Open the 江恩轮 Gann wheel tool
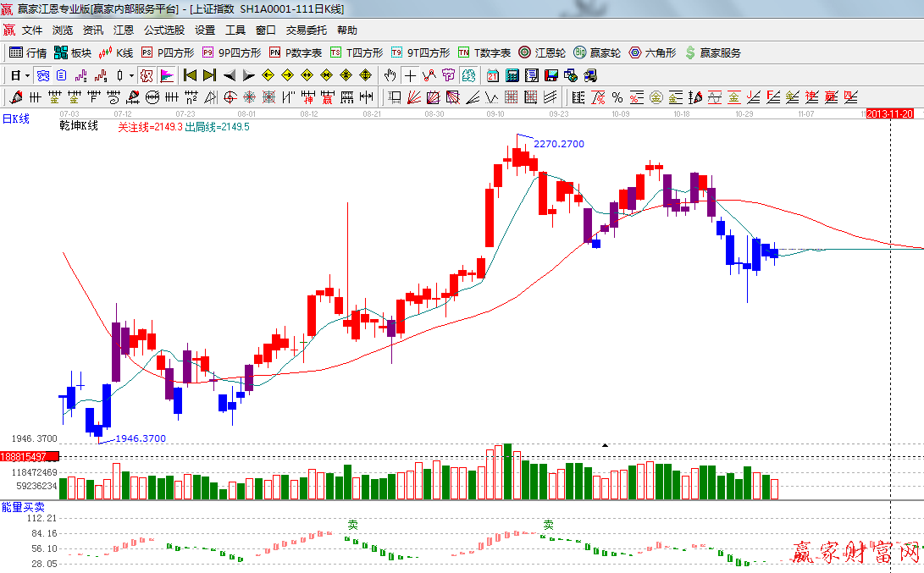 tap(542, 52)
